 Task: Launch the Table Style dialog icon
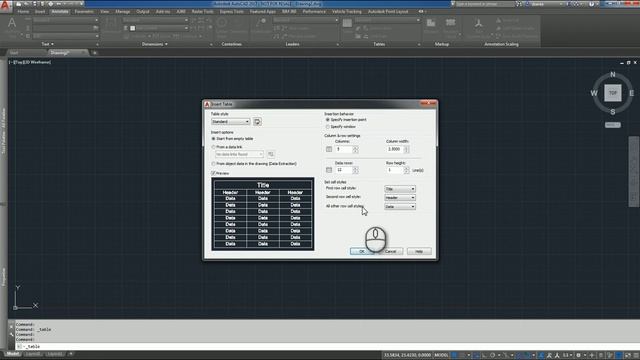(257, 122)
